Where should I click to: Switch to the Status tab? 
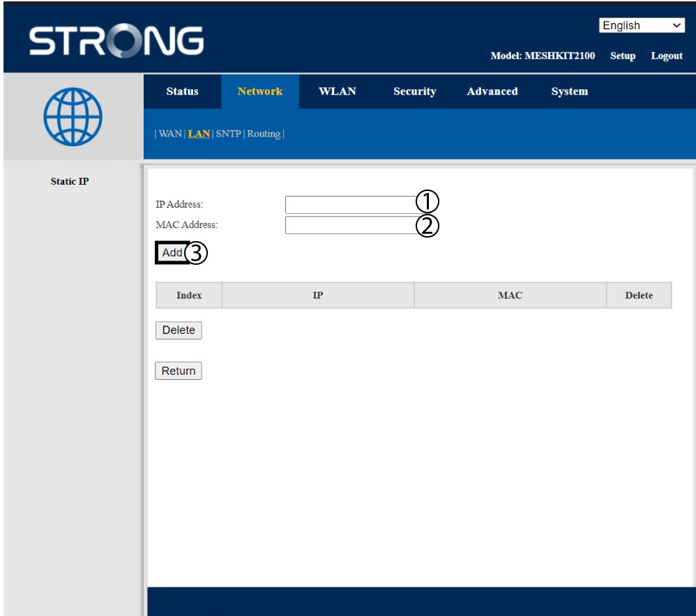pyautogui.click(x=182, y=91)
